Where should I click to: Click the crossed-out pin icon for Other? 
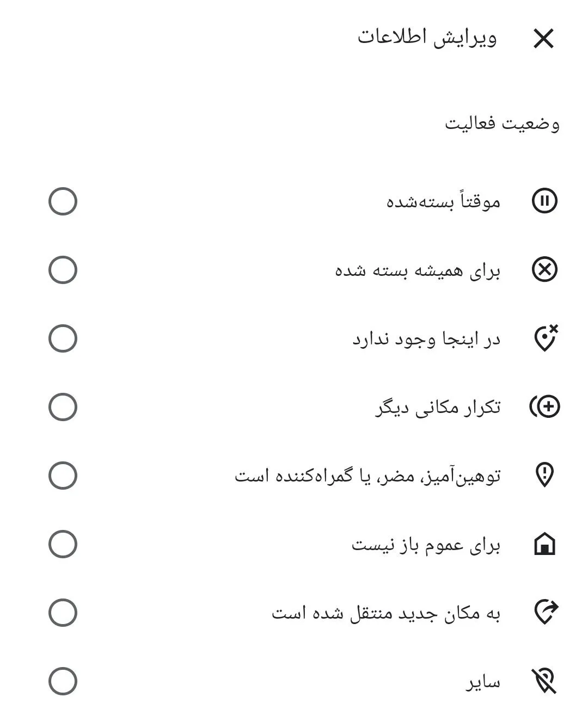544,681
